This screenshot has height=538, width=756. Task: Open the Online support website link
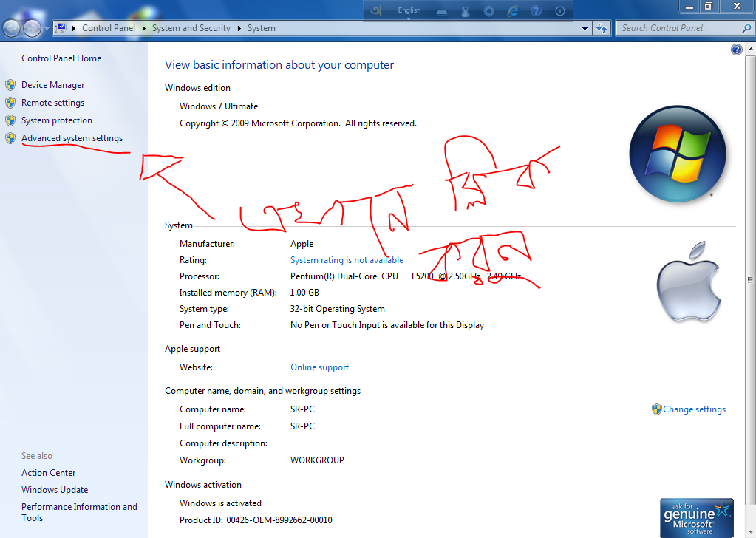pyautogui.click(x=319, y=367)
